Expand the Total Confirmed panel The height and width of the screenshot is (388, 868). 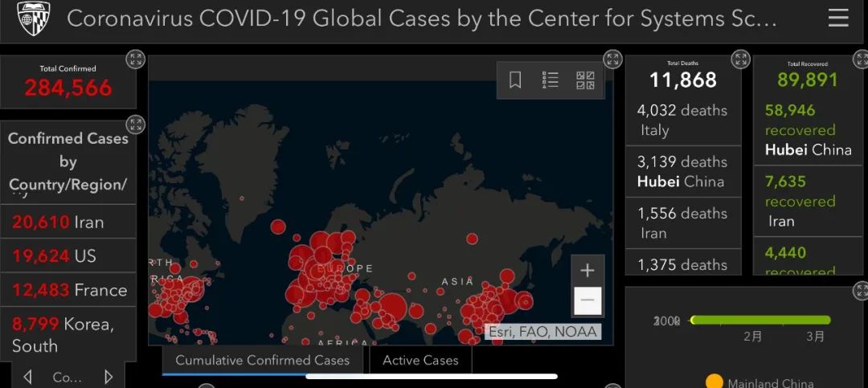(x=135, y=59)
